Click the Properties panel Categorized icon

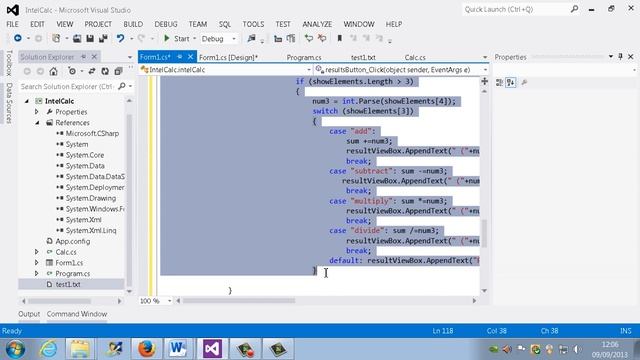pyautogui.click(x=499, y=82)
